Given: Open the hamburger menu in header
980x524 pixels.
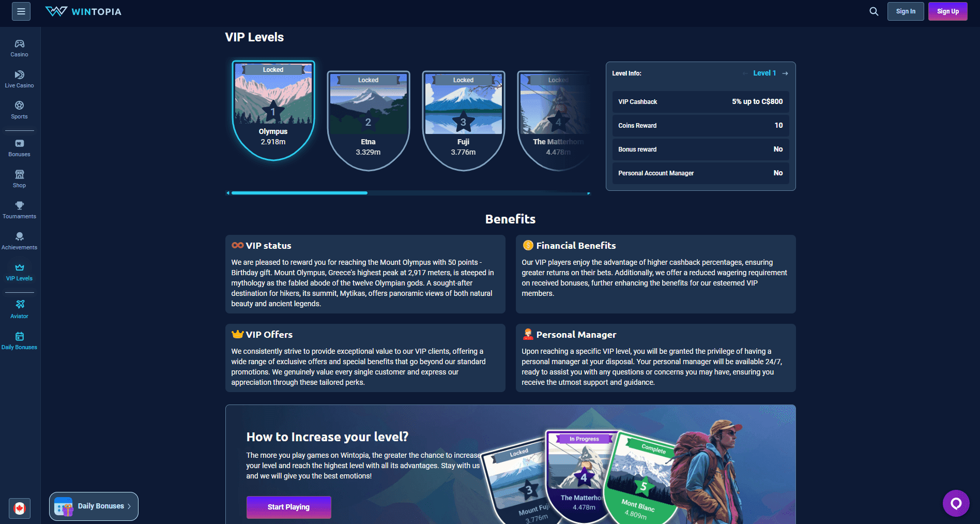Looking at the screenshot, I should [x=21, y=11].
